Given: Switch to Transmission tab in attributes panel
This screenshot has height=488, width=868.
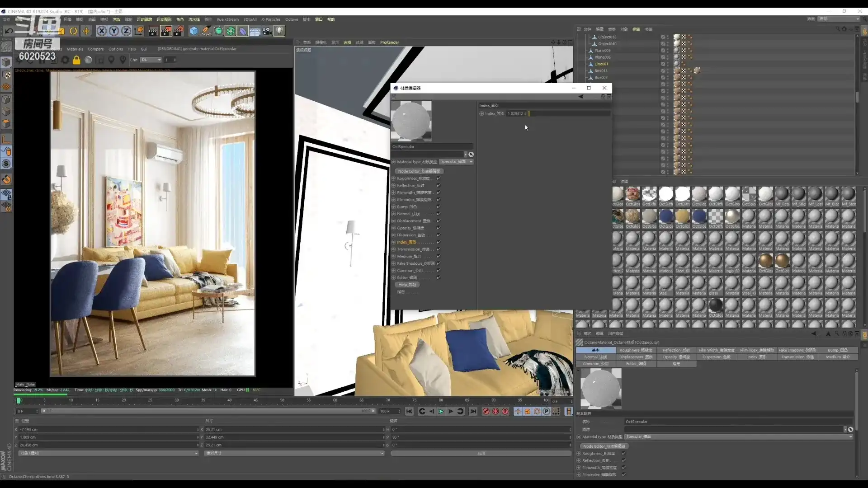Looking at the screenshot, I should 797,357.
